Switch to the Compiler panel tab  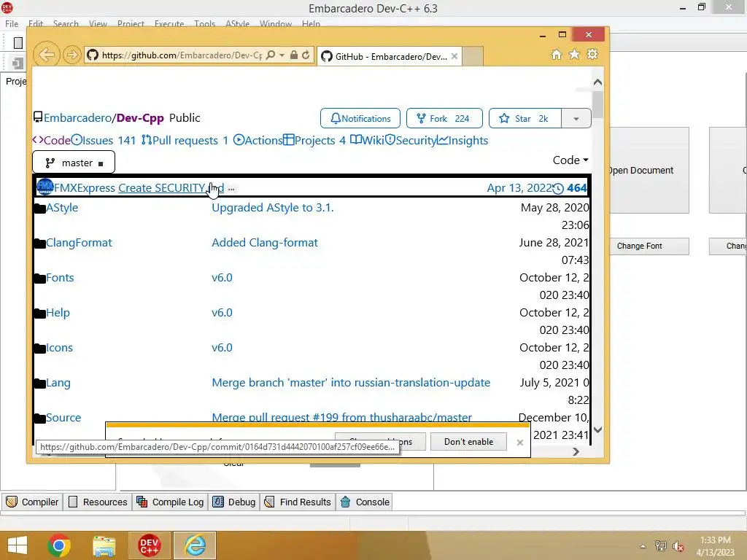point(32,502)
